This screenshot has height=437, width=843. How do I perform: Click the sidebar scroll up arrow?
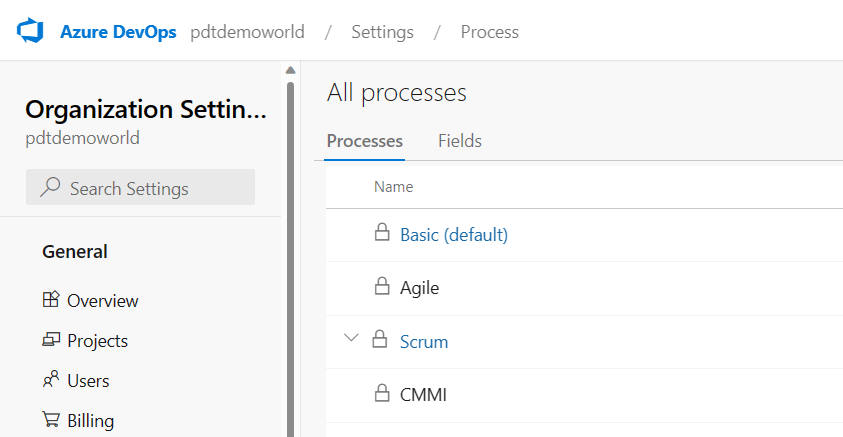coord(290,70)
